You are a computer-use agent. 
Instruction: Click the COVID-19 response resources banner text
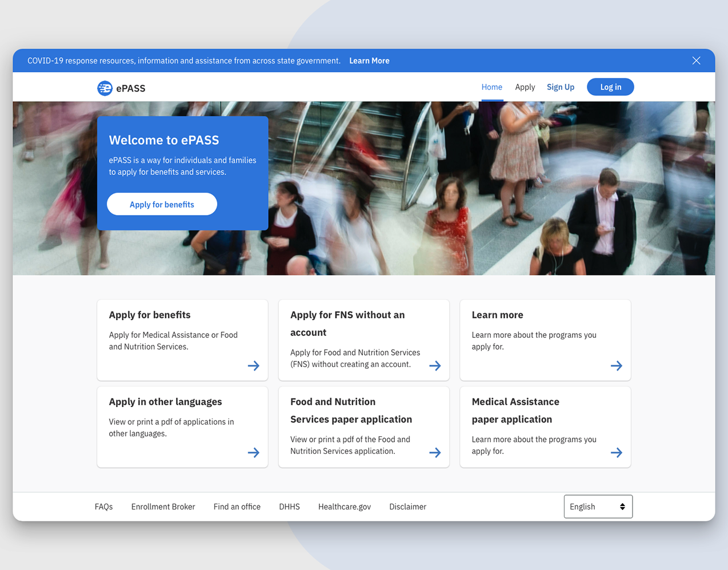[184, 61]
